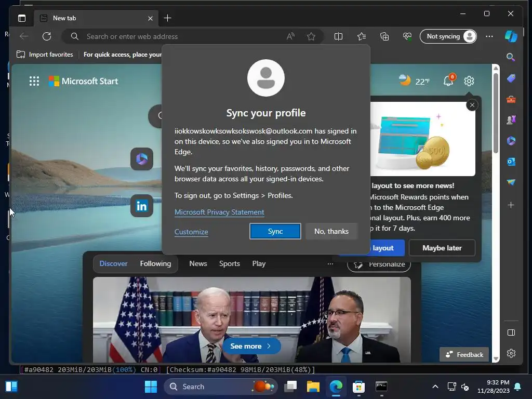Open Collections
This screenshot has height=399, width=532.
tap(384, 36)
